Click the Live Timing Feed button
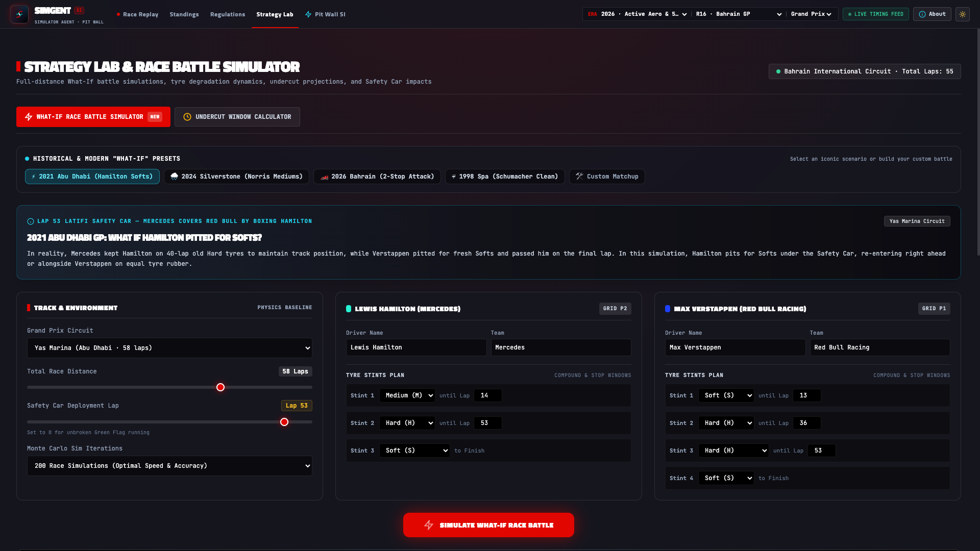The image size is (980, 551). (x=876, y=14)
